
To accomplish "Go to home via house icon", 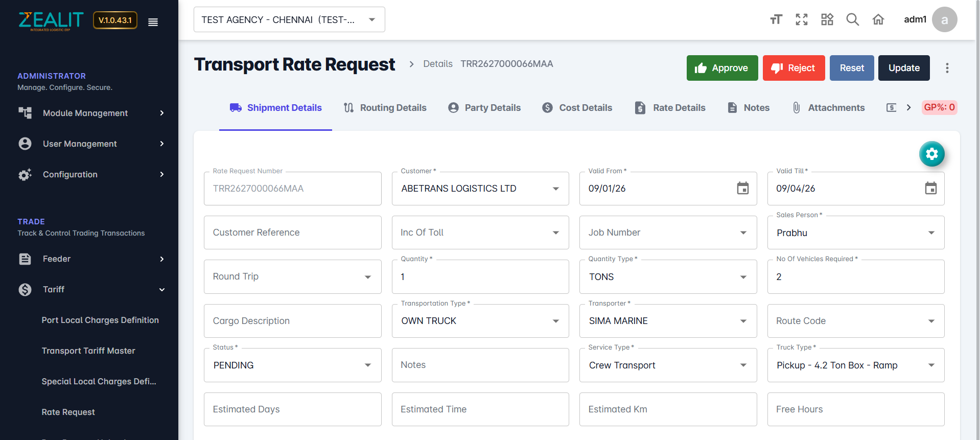I will point(878,19).
